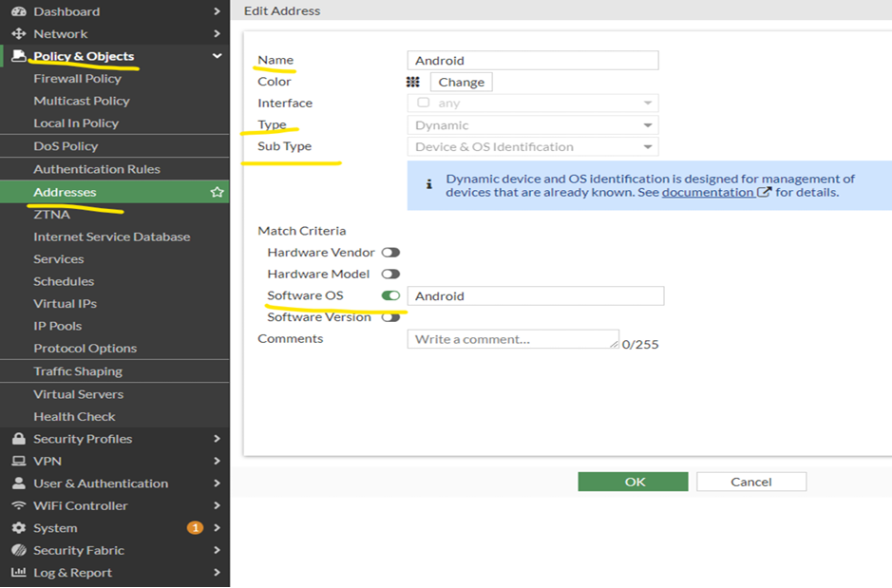
Task: Click the Change color button
Action: click(x=462, y=82)
